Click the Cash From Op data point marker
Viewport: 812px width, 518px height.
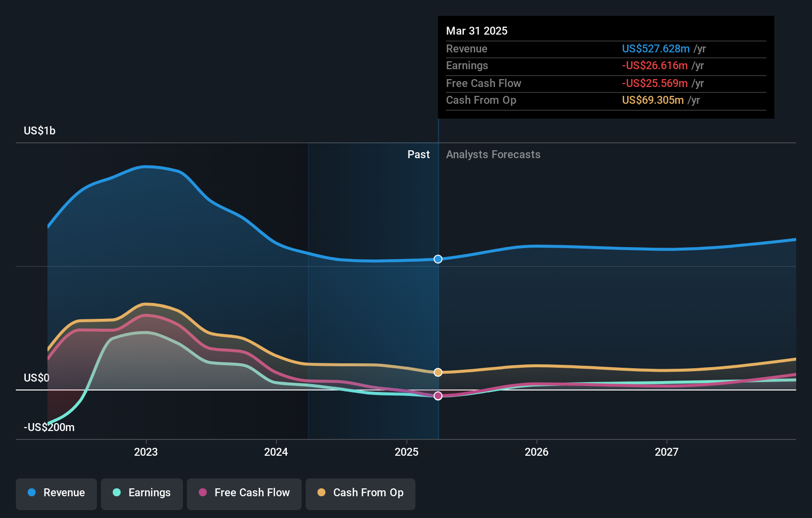coord(438,372)
